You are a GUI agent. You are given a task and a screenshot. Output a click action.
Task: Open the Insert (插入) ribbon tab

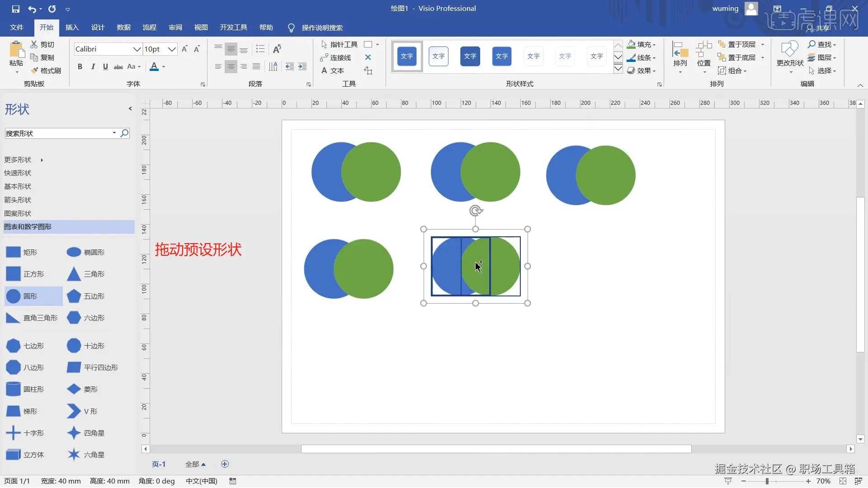pyautogui.click(x=72, y=28)
